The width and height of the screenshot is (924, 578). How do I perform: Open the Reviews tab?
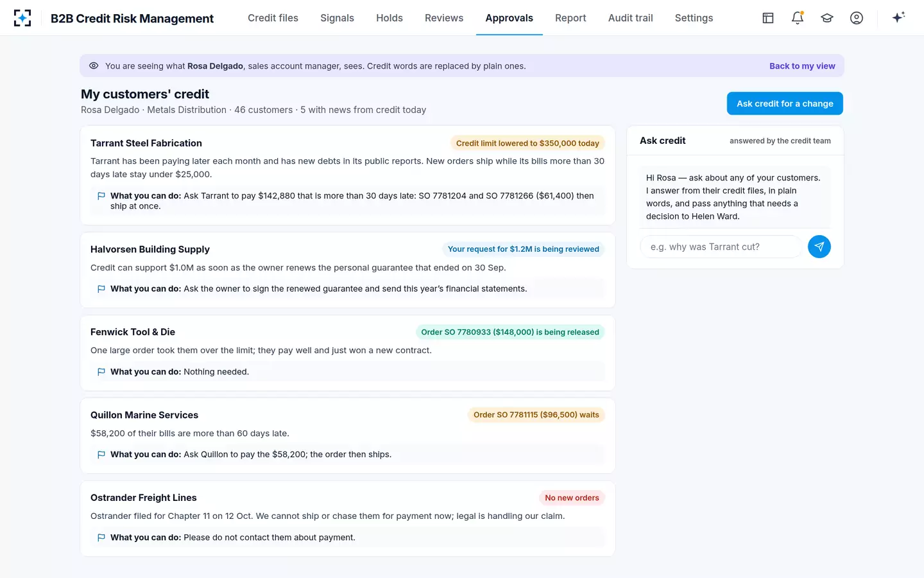click(x=444, y=18)
